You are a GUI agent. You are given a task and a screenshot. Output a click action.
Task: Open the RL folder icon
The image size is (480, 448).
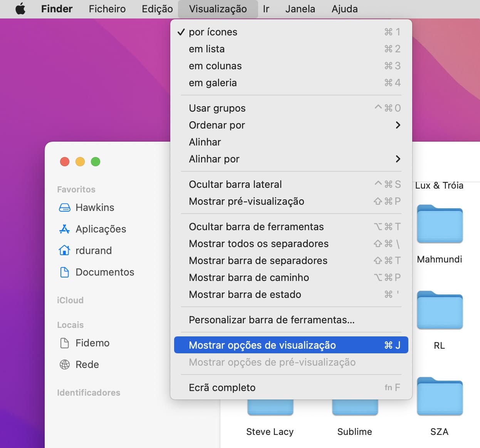pyautogui.click(x=440, y=311)
